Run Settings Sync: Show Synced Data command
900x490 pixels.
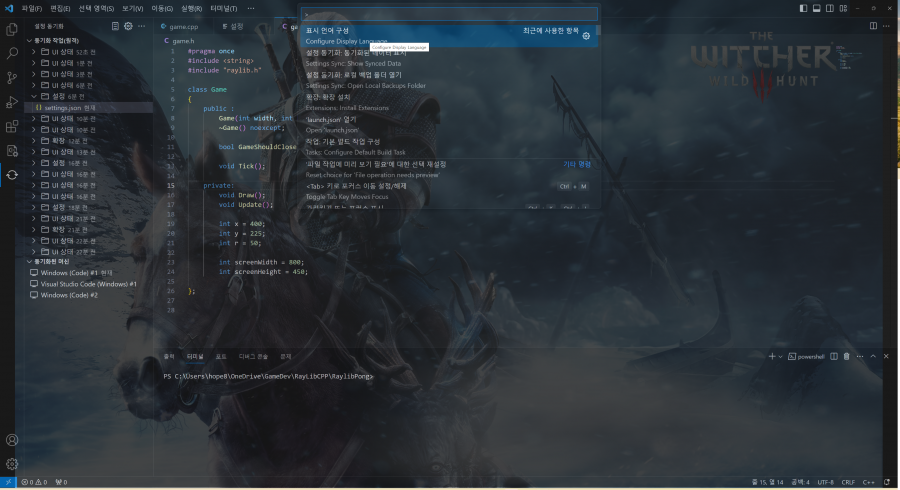(449, 58)
